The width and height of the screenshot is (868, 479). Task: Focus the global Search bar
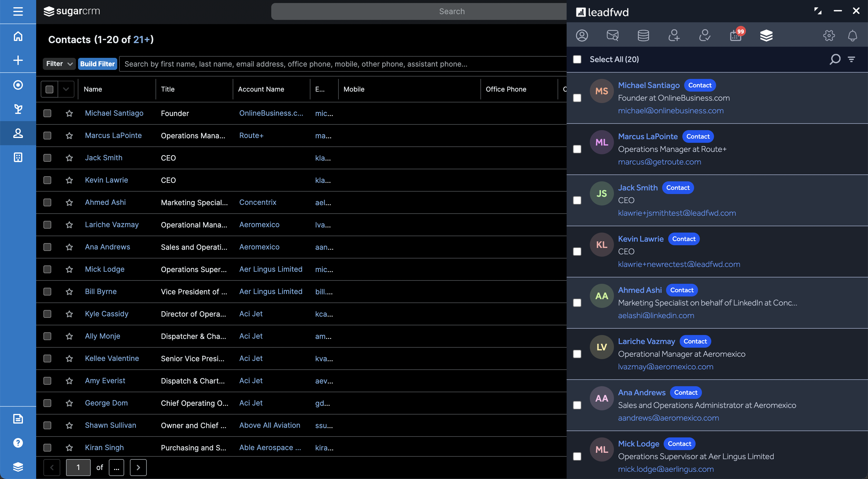click(x=419, y=11)
